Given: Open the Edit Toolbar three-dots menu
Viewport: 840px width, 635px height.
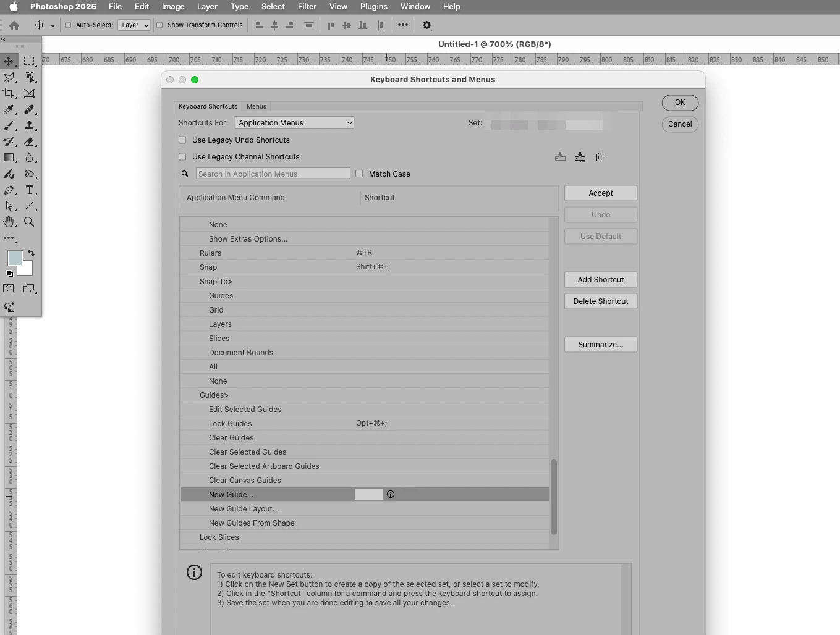Looking at the screenshot, I should (9, 238).
